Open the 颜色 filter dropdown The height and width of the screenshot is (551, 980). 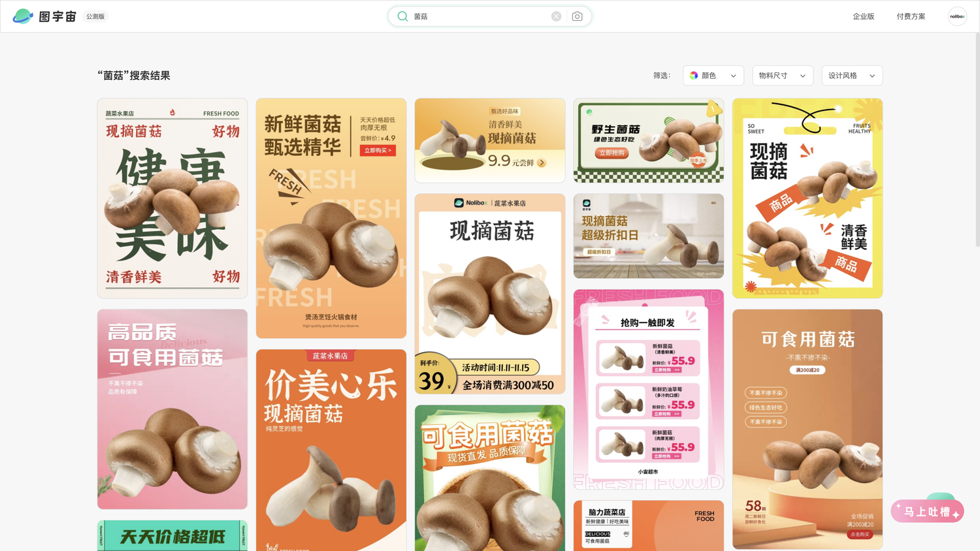tap(713, 76)
